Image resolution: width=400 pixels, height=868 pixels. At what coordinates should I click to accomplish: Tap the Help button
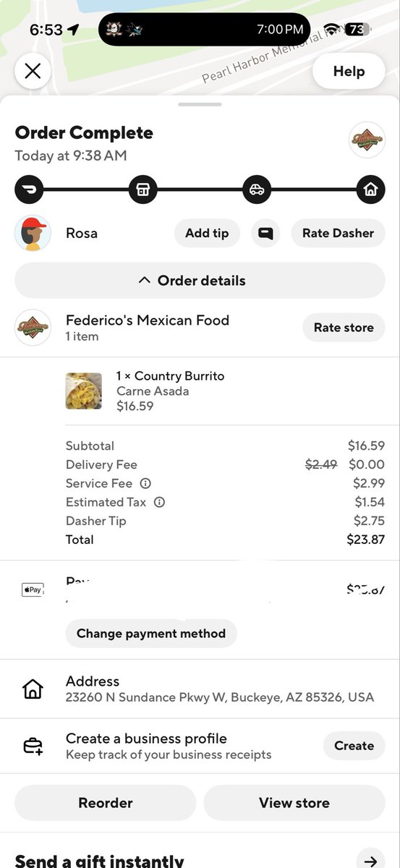(349, 71)
